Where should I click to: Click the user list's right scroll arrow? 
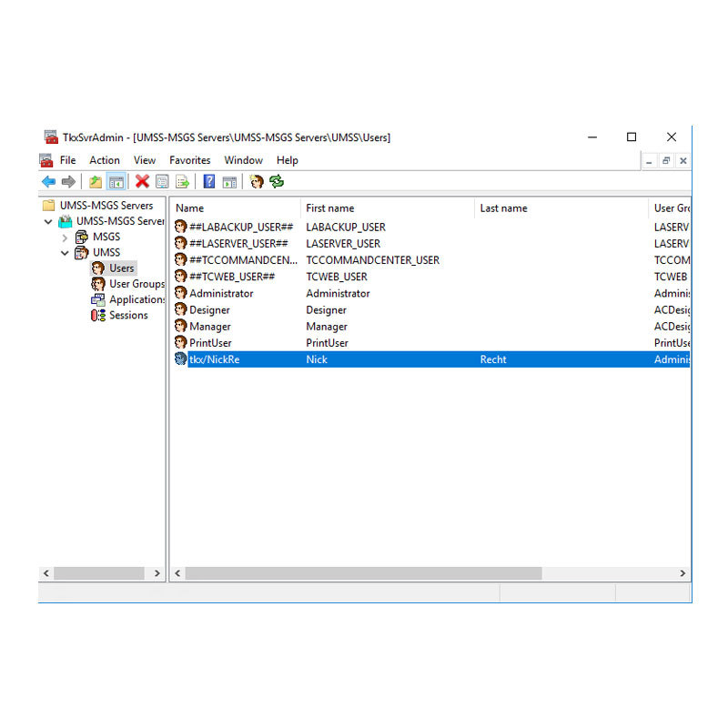pyautogui.click(x=682, y=573)
